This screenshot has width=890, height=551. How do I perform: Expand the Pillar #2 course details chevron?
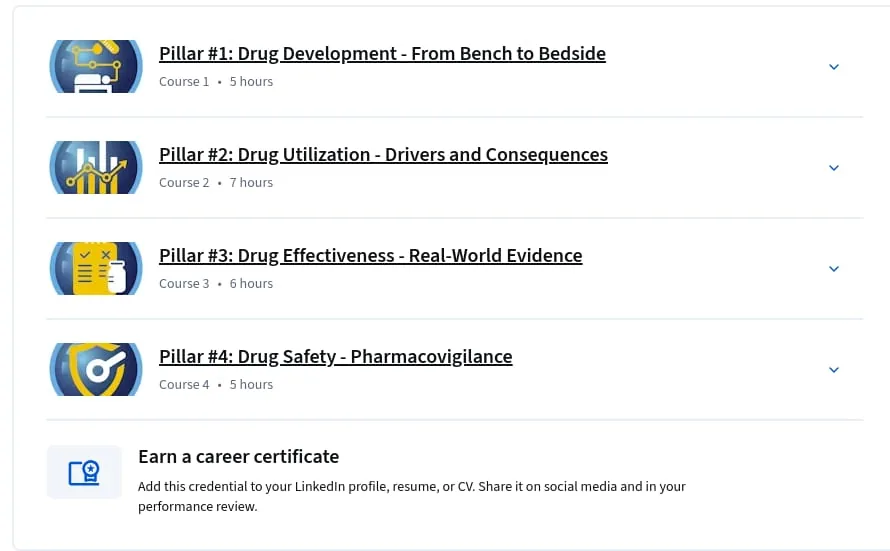coord(834,168)
